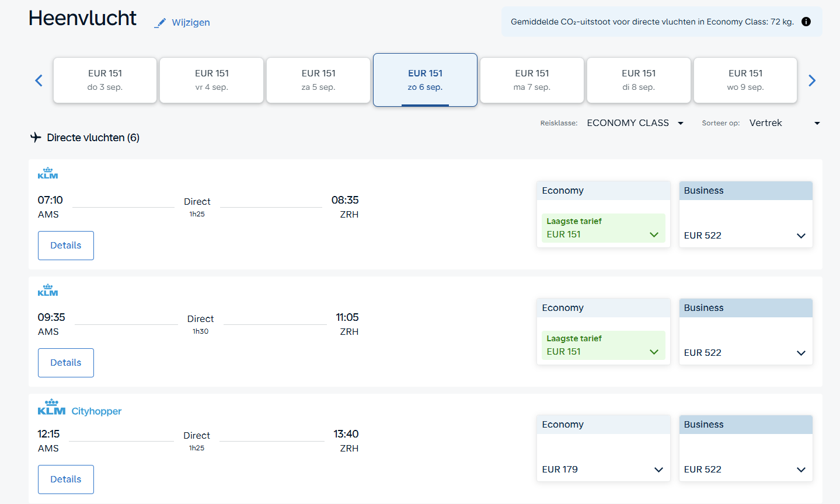The image size is (840, 504).
Task: Click the Cityhopper label text
Action: coord(96,411)
